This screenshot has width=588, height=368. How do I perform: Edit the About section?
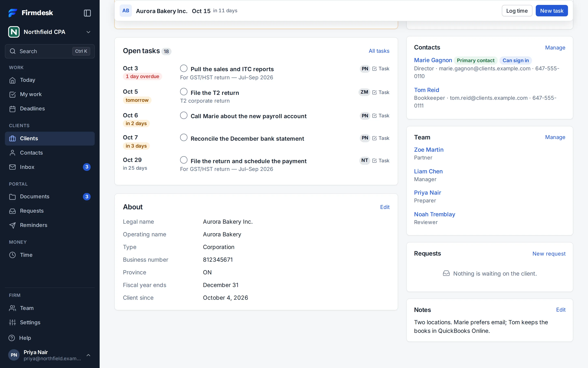385,207
